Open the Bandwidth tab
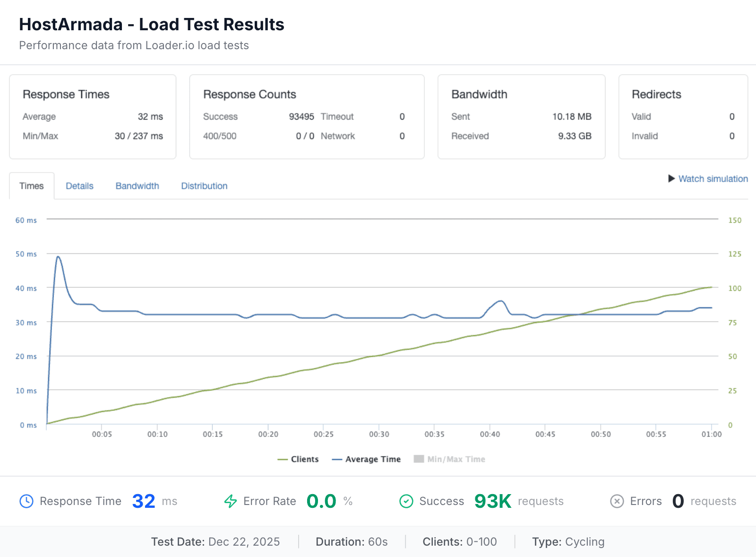The height and width of the screenshot is (557, 756). click(137, 186)
